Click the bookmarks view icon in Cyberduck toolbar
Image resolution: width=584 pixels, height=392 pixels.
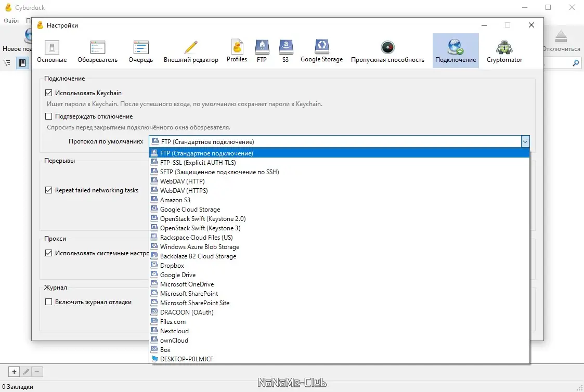tap(22, 62)
